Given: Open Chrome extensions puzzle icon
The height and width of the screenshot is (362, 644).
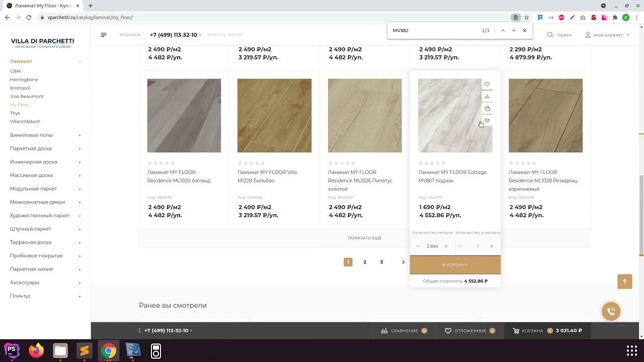Looking at the screenshot, I should [x=615, y=17].
